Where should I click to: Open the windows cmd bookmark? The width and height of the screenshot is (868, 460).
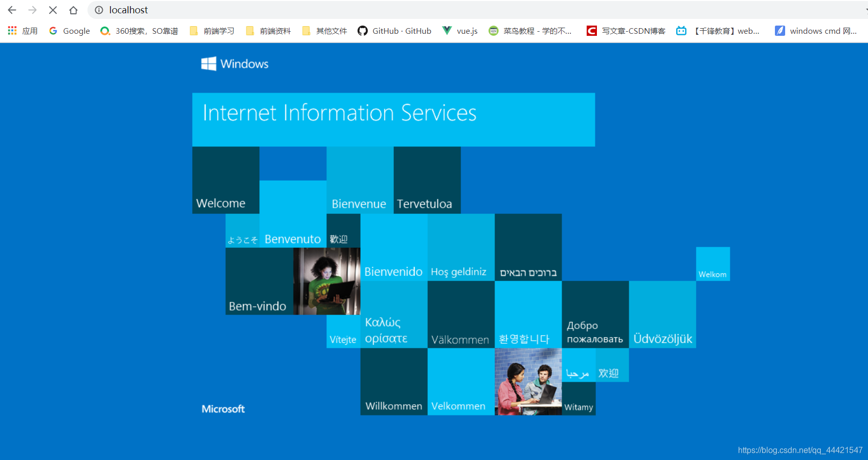(x=816, y=31)
